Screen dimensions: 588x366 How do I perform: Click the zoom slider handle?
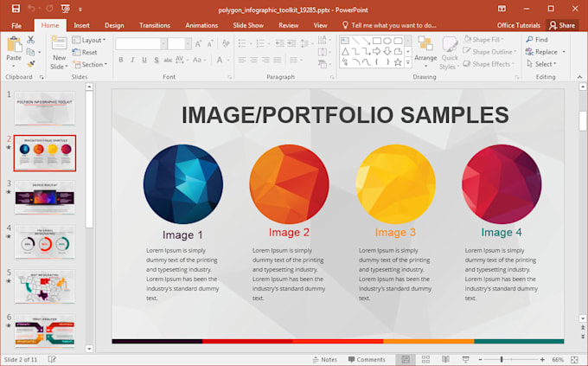[x=501, y=359]
